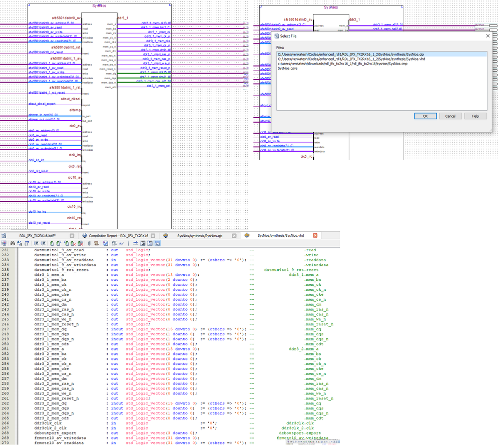The height and width of the screenshot is (448, 500).
Task: Click the find matching delimiter icon
Action: [27, 243]
